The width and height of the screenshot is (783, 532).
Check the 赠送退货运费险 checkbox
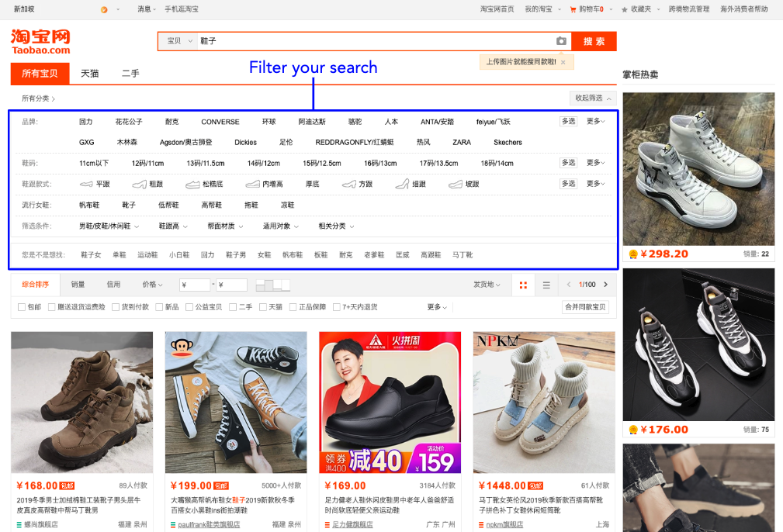point(51,307)
